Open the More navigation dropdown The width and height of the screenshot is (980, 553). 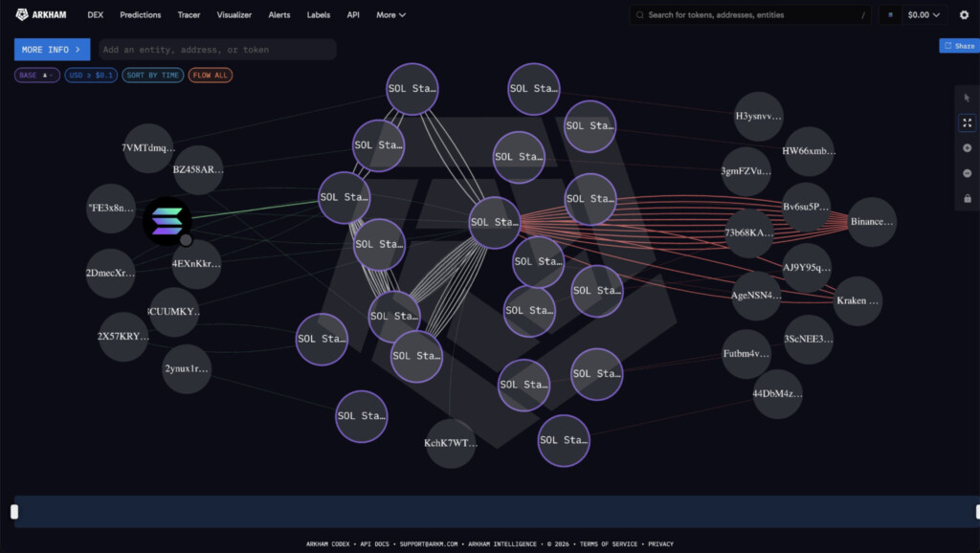click(x=390, y=15)
